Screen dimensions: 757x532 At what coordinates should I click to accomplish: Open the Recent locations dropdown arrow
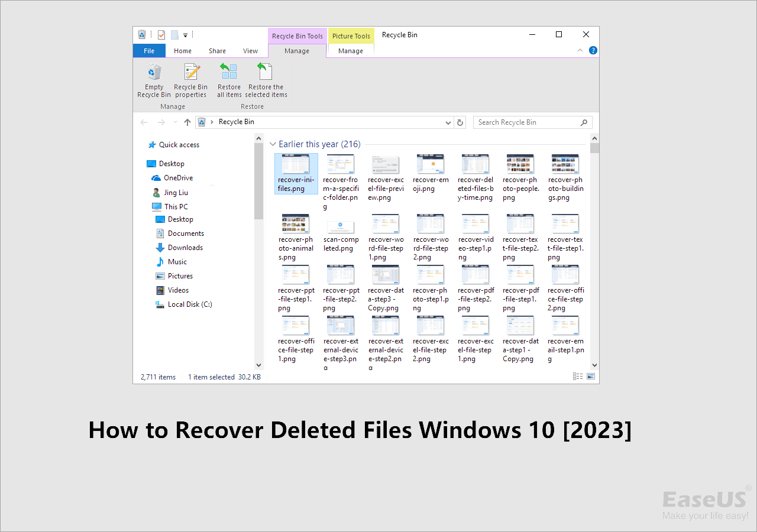[174, 122]
